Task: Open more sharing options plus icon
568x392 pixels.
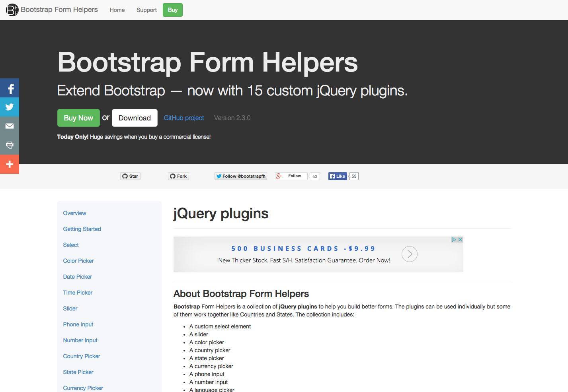Action: click(10, 164)
